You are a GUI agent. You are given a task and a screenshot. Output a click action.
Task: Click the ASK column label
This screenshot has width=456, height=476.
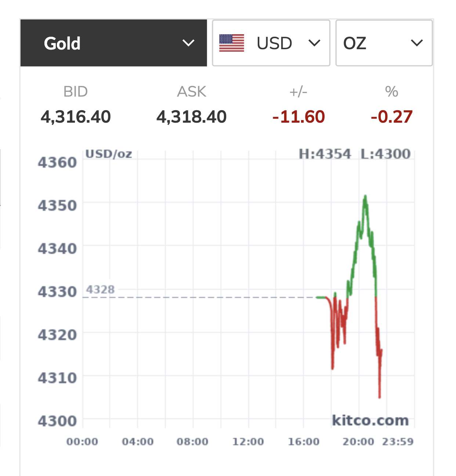[192, 91]
